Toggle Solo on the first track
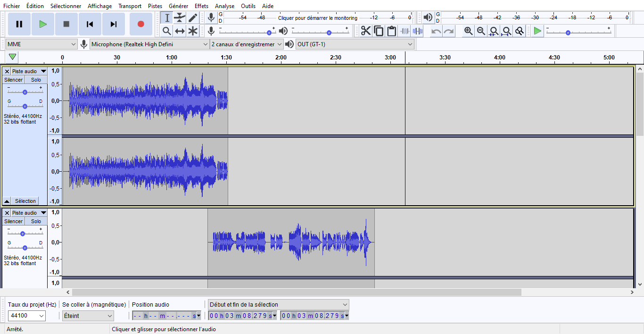This screenshot has height=334, width=644. pos(36,80)
